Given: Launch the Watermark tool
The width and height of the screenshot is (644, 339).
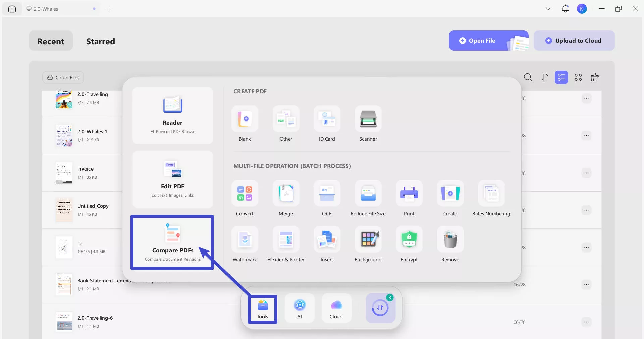Looking at the screenshot, I should (x=245, y=240).
